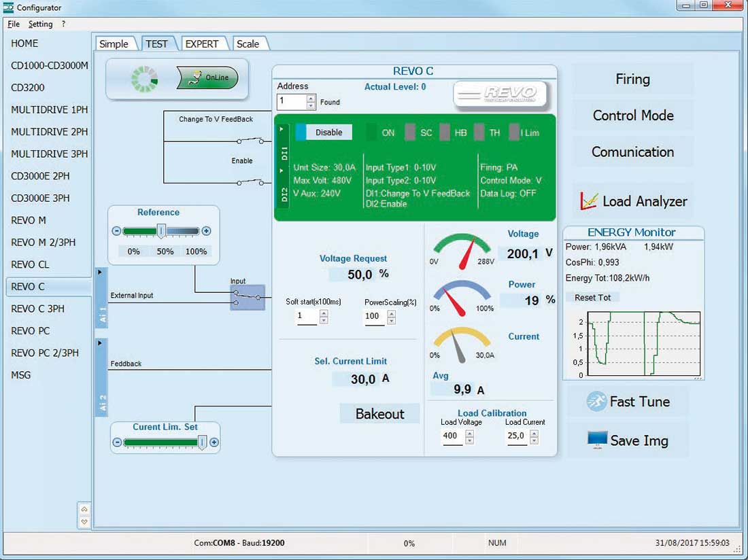The width and height of the screenshot is (748, 560).
Task: Click 100% preset under Reference slider
Action: (x=196, y=251)
